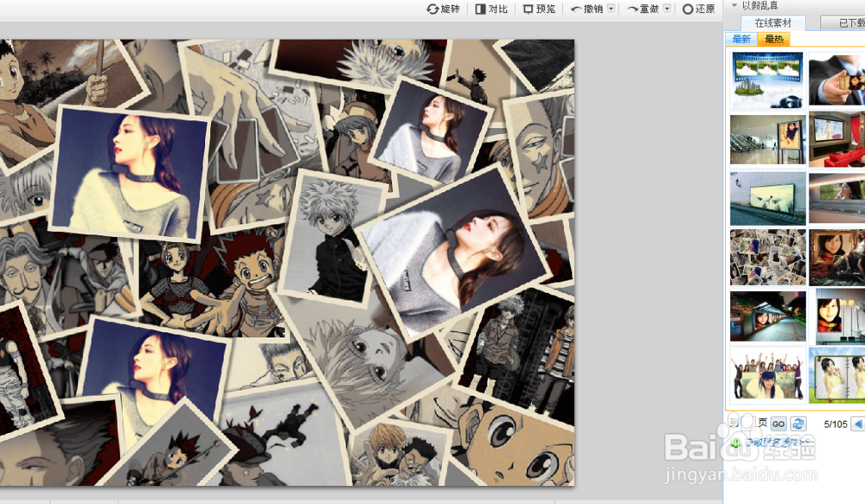
Task: Click the GO page jump button
Action: [778, 424]
